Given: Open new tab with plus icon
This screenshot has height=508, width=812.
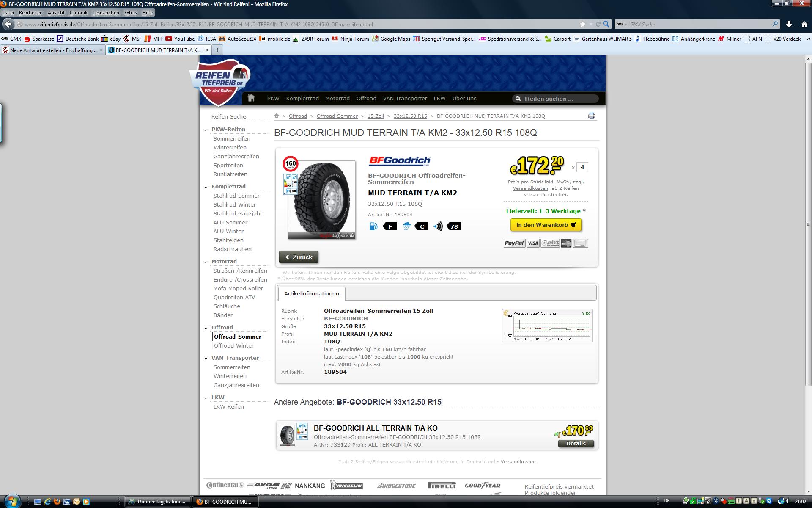Looking at the screenshot, I should [x=217, y=50].
